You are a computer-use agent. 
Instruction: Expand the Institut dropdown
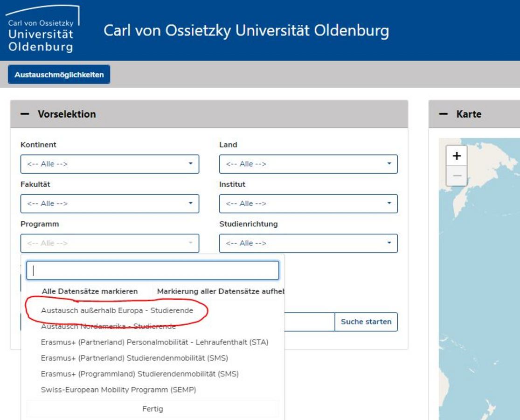pos(308,204)
